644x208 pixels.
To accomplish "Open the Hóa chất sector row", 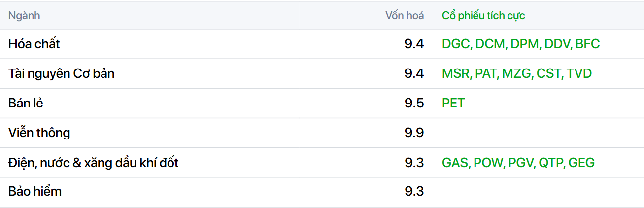I will coord(34,44).
